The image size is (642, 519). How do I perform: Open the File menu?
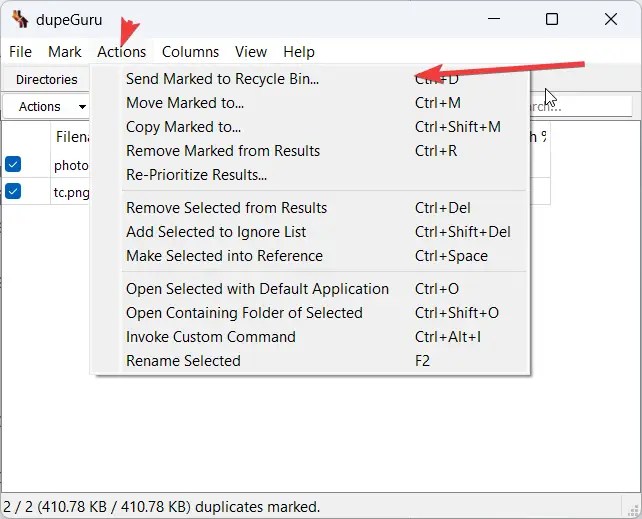(20, 52)
